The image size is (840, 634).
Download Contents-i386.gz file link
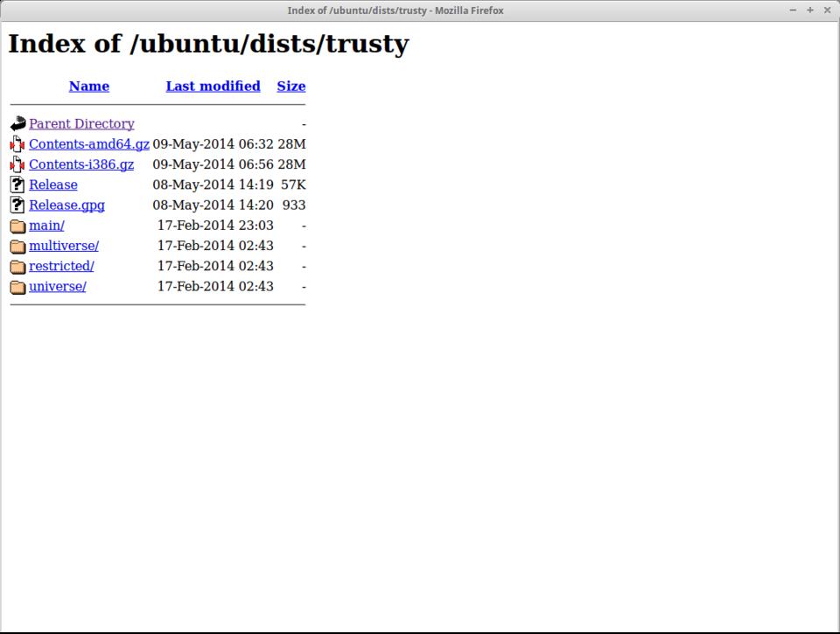[81, 164]
